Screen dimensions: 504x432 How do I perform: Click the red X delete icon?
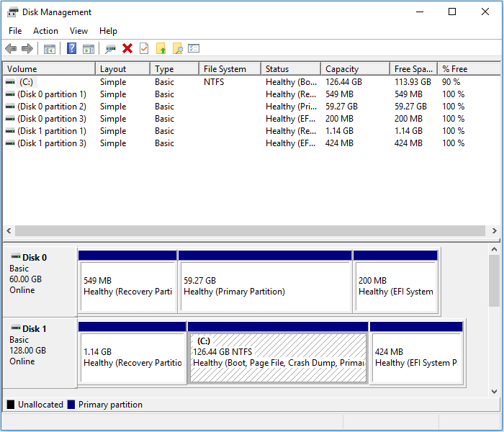pyautogui.click(x=127, y=48)
